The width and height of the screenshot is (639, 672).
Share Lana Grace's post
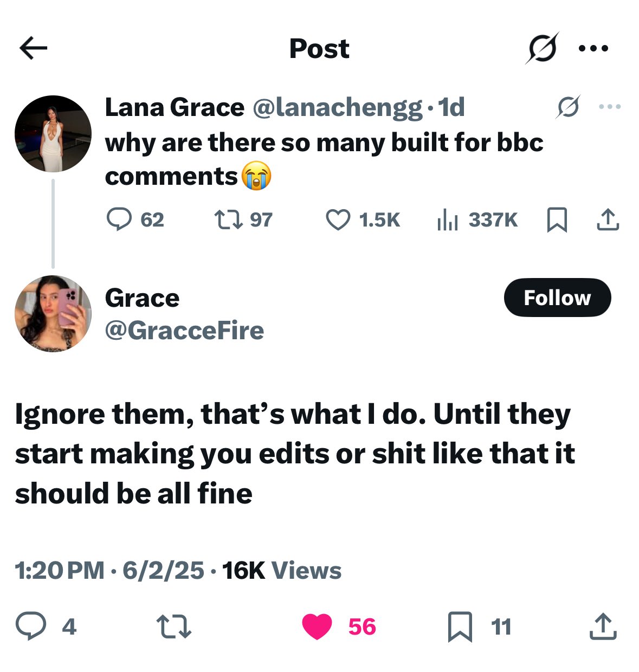tap(607, 219)
